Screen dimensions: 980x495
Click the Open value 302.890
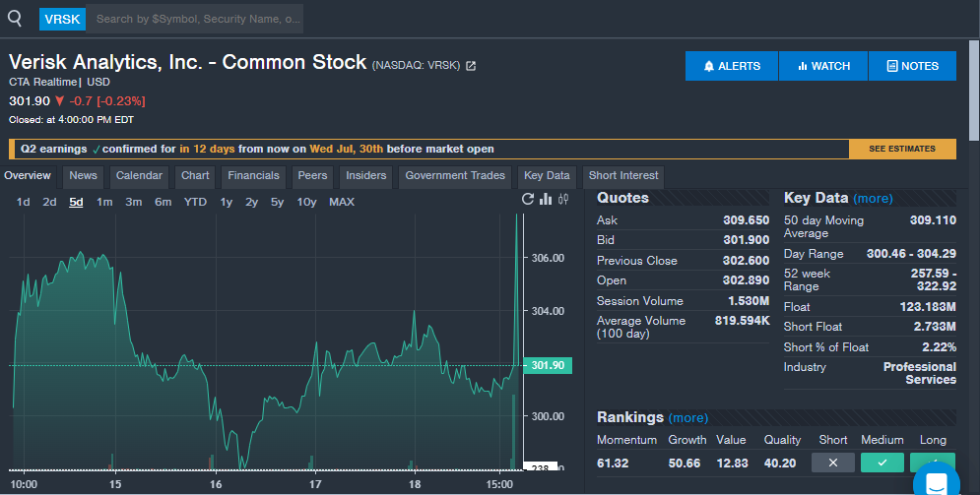pyautogui.click(x=747, y=280)
